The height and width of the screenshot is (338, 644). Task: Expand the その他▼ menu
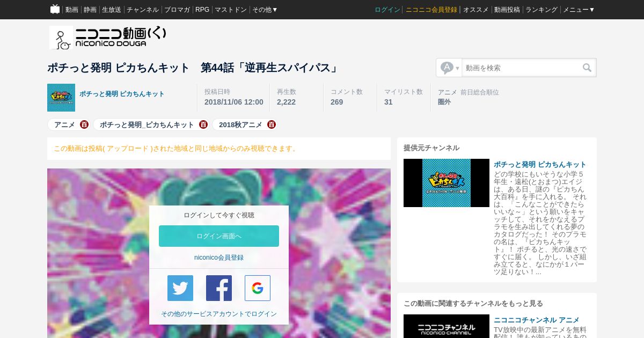265,10
